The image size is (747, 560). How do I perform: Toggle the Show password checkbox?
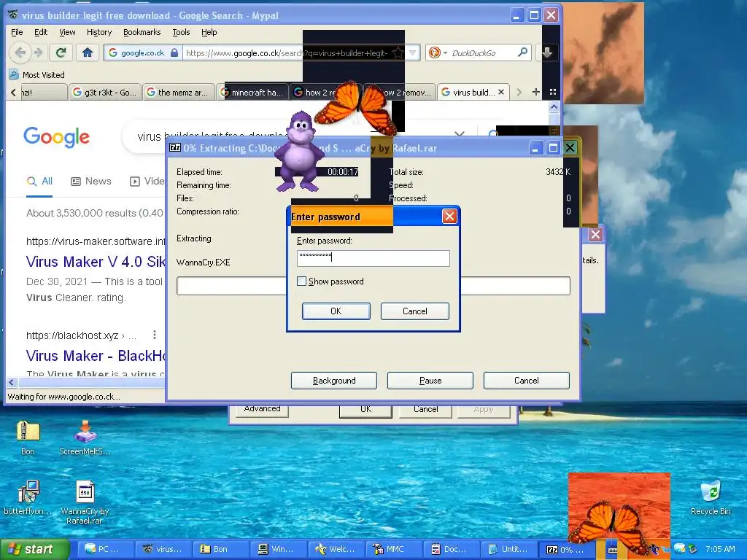[x=301, y=281]
